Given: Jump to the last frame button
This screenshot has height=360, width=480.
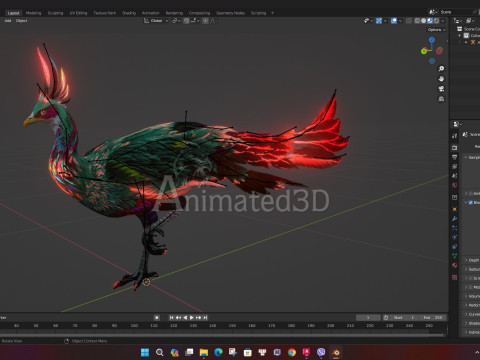Looking at the screenshot, I should tap(206, 318).
